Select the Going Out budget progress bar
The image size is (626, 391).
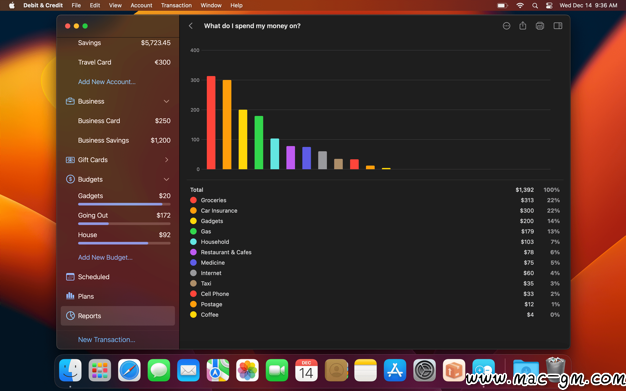pos(124,224)
